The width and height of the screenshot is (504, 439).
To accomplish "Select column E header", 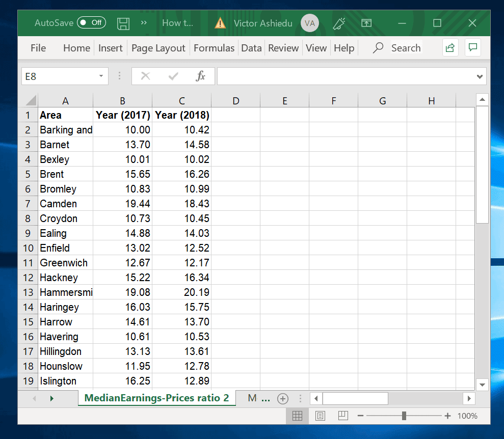I will click(284, 100).
